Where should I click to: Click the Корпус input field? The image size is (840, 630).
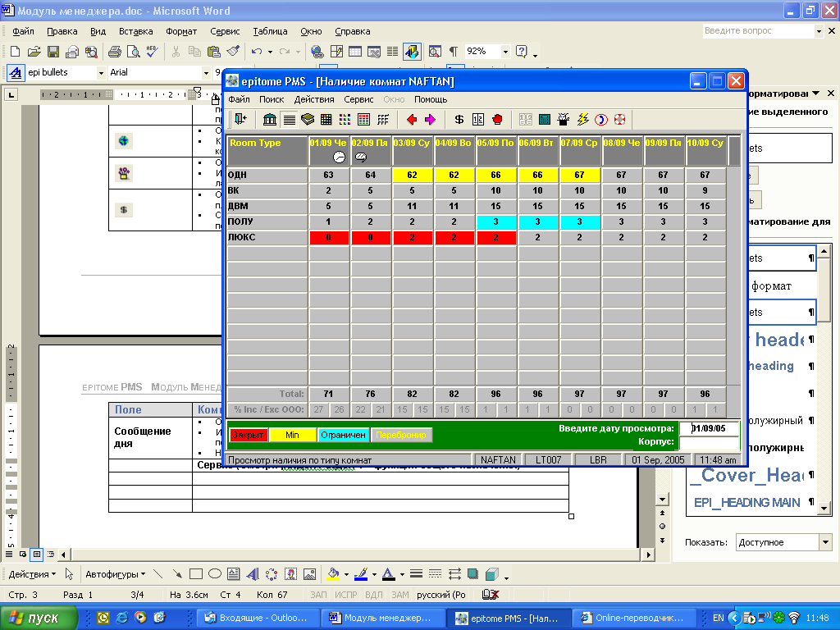710,442
